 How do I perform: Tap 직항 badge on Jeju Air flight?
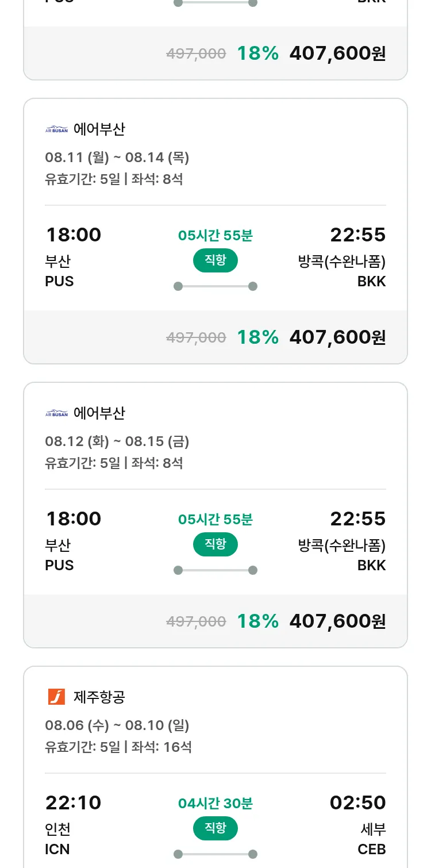coord(215,828)
